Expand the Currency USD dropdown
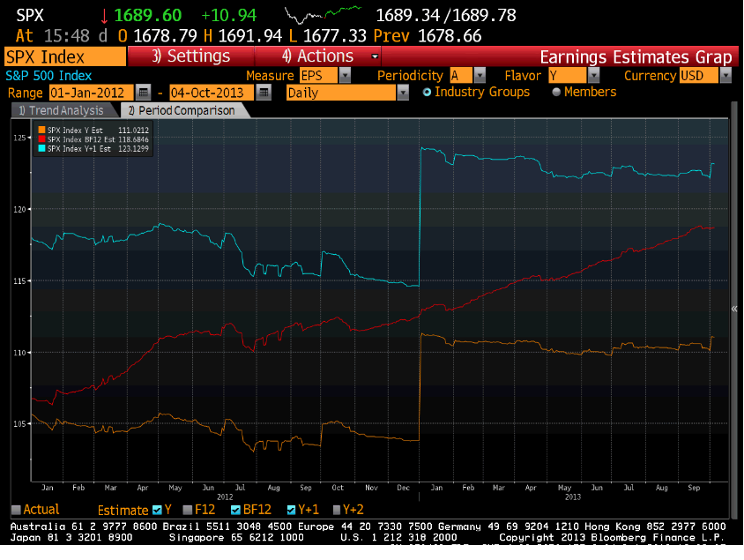 [725, 76]
